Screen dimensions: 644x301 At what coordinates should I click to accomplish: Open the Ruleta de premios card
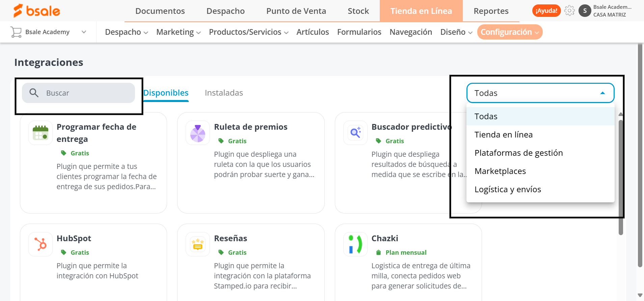click(251, 162)
